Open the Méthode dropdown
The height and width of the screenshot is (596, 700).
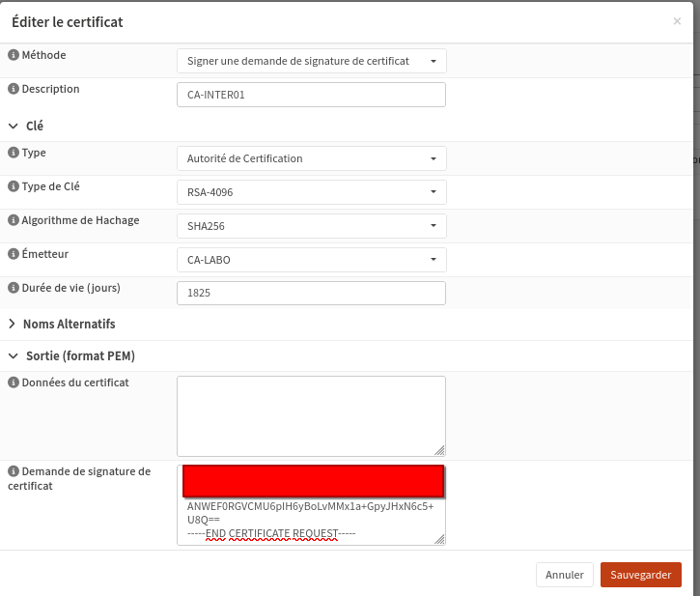coord(311,61)
